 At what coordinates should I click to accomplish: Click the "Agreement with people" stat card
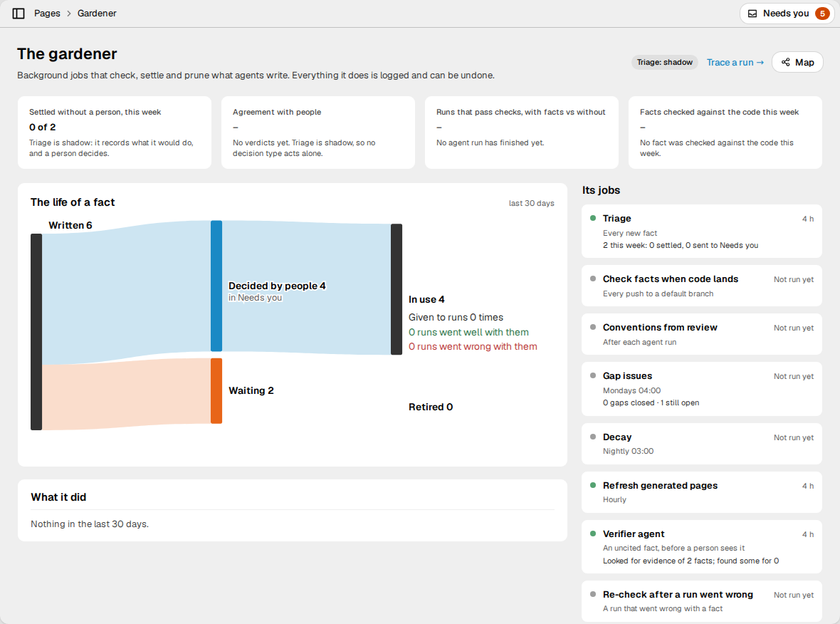(x=318, y=132)
